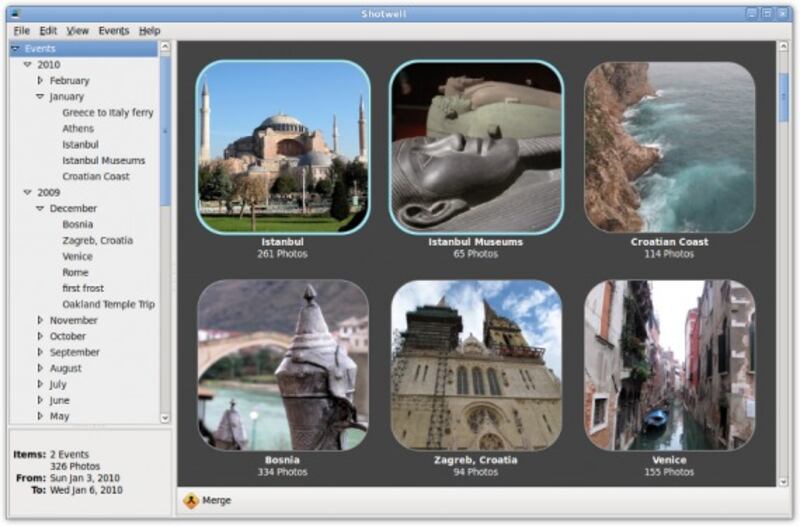Click the Croatian Coast event thumbnail

[669, 146]
